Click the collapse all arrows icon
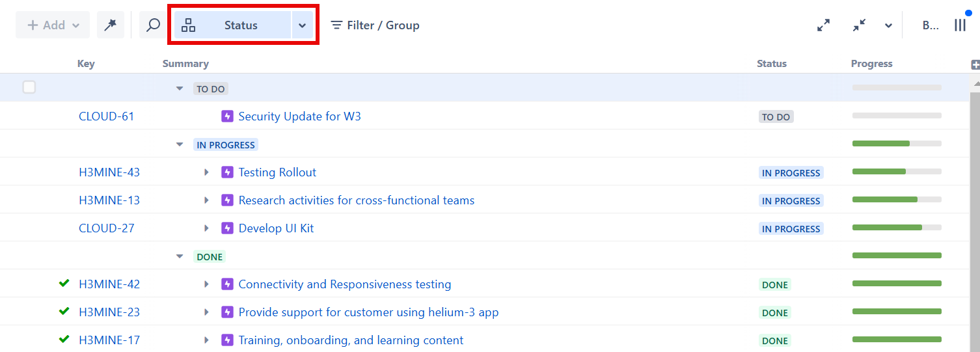The image size is (980, 352). [x=860, y=25]
